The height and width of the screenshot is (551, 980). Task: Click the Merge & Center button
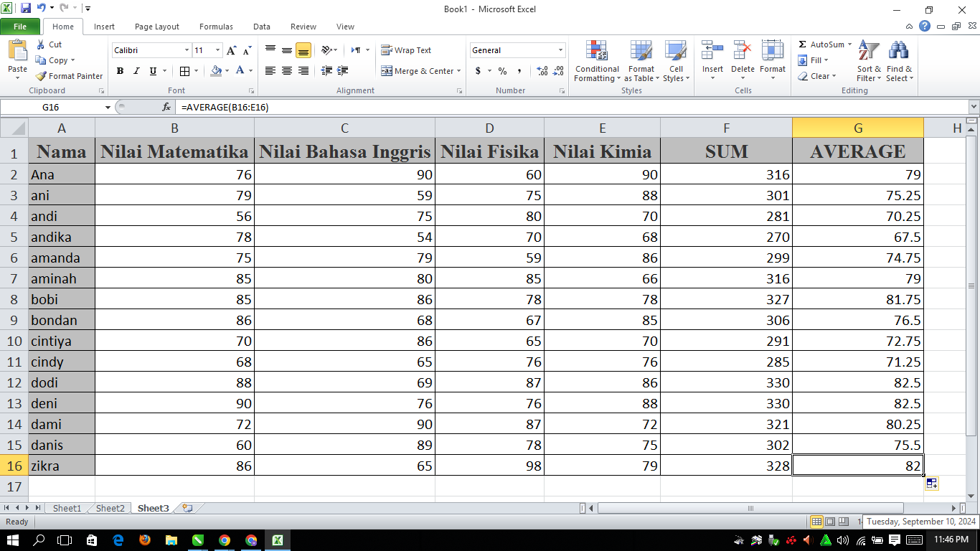click(x=418, y=71)
